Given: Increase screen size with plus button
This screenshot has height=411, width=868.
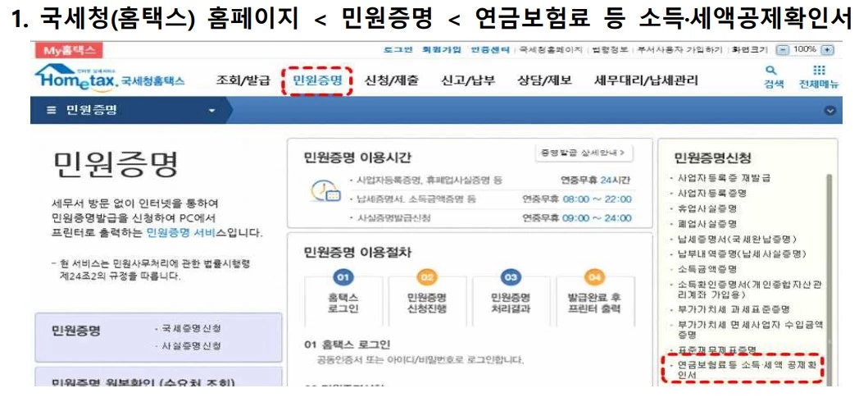Looking at the screenshot, I should point(829,50).
